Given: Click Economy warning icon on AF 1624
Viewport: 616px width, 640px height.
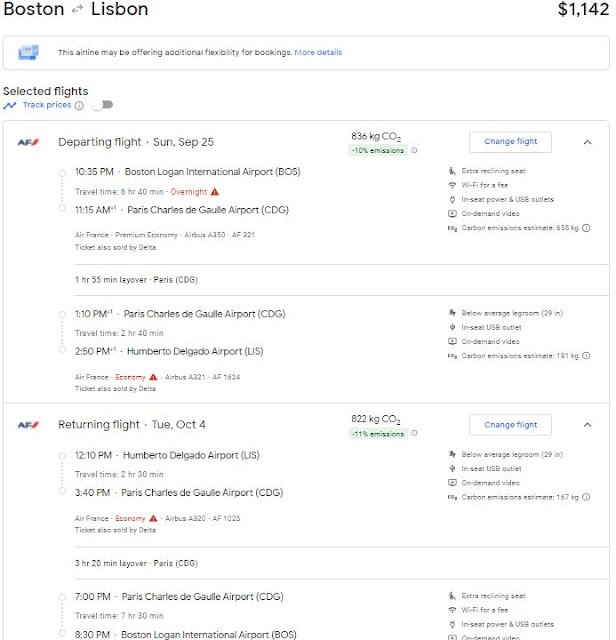Looking at the screenshot, I should point(153,377).
